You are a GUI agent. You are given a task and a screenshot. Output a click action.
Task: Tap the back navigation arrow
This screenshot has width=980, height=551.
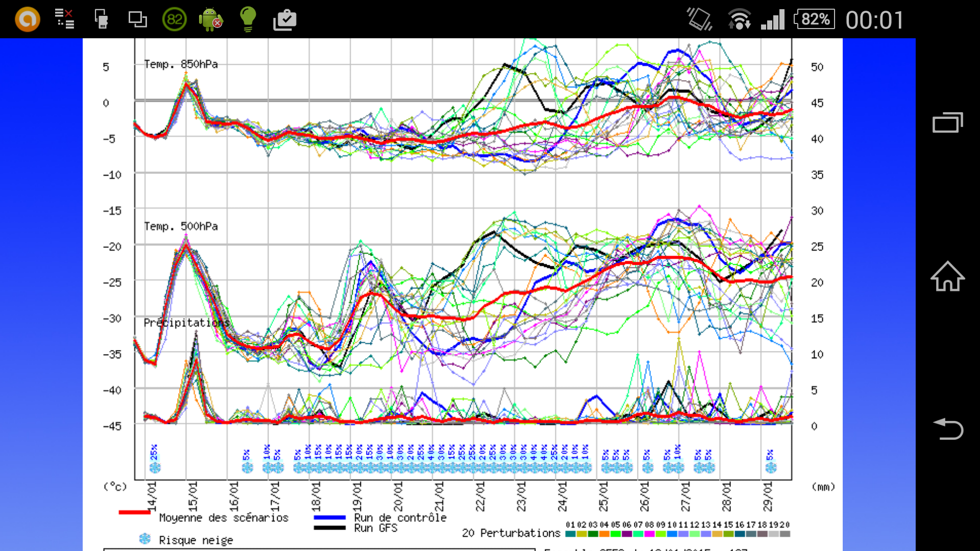click(948, 429)
